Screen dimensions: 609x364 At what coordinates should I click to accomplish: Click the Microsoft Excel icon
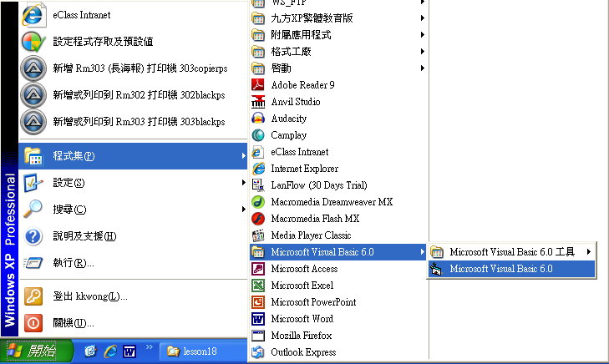258,286
